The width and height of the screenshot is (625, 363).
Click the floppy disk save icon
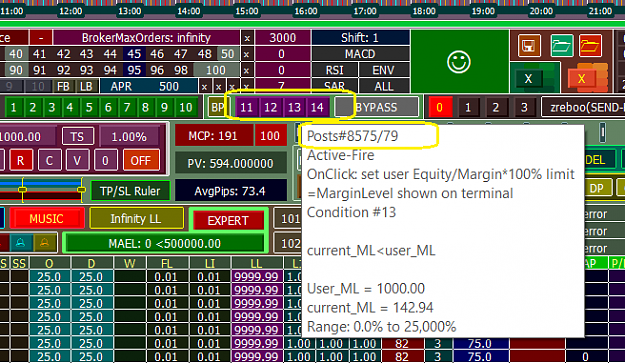coord(529,45)
